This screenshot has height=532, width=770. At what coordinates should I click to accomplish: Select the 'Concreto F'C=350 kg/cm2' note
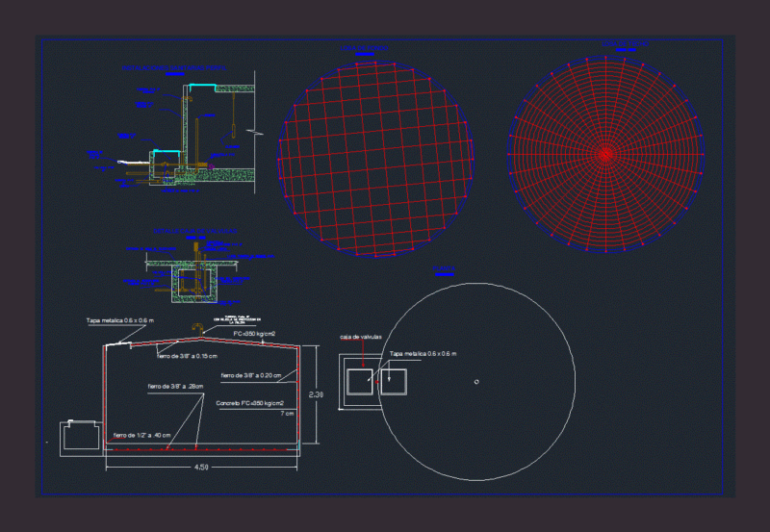pyautogui.click(x=250, y=403)
